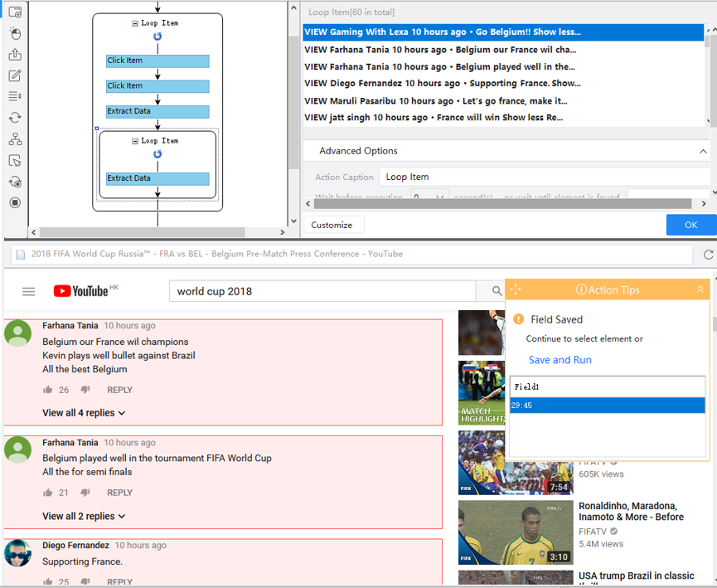Select the 29:45 row in Field1 list
The width and height of the screenshot is (717, 588).
608,406
